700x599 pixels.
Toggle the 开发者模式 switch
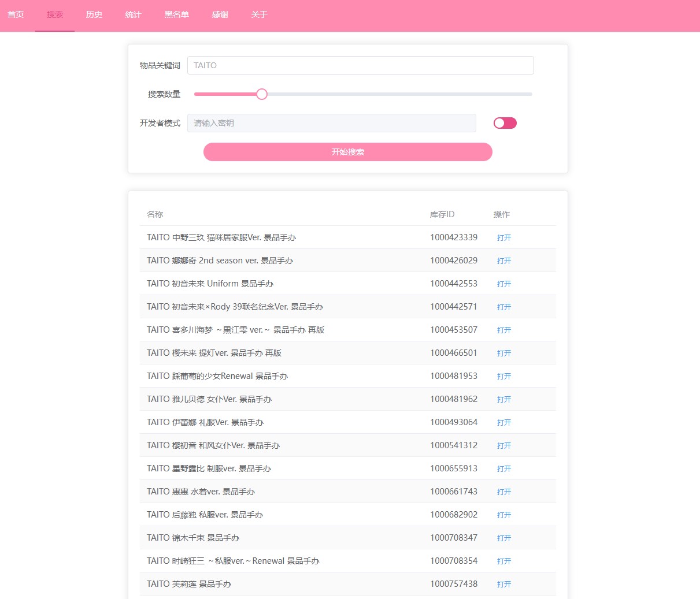505,123
